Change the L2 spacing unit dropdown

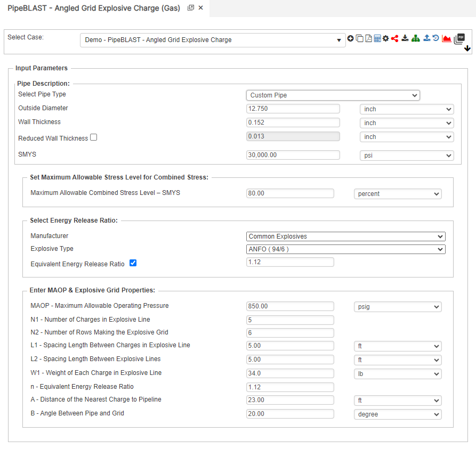coord(398,360)
